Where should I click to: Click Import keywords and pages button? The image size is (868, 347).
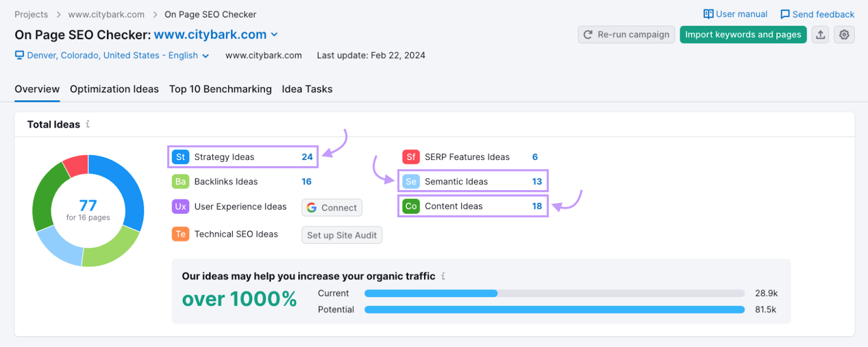pos(743,35)
